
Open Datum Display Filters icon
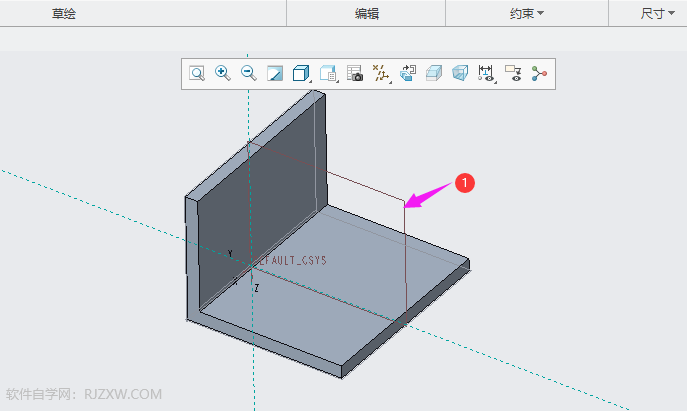point(381,73)
